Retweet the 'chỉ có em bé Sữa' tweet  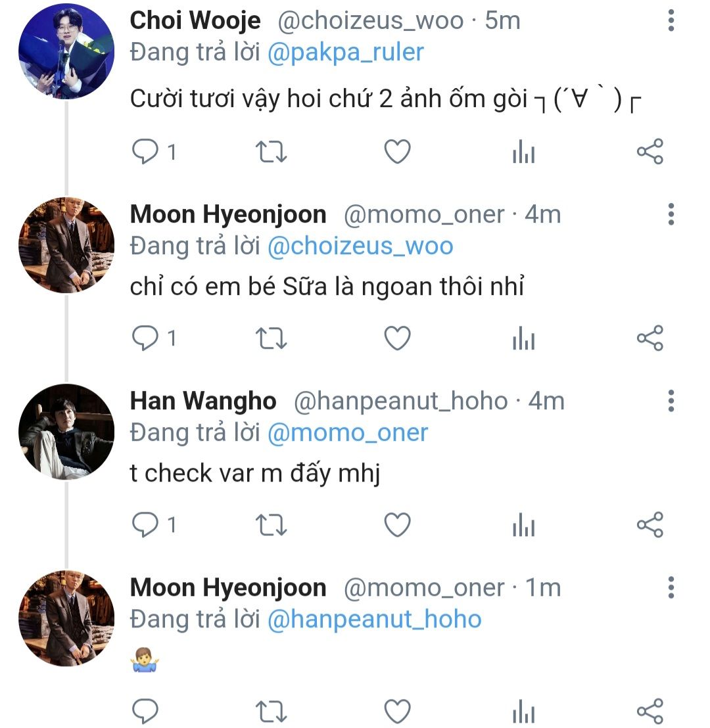pos(270,338)
